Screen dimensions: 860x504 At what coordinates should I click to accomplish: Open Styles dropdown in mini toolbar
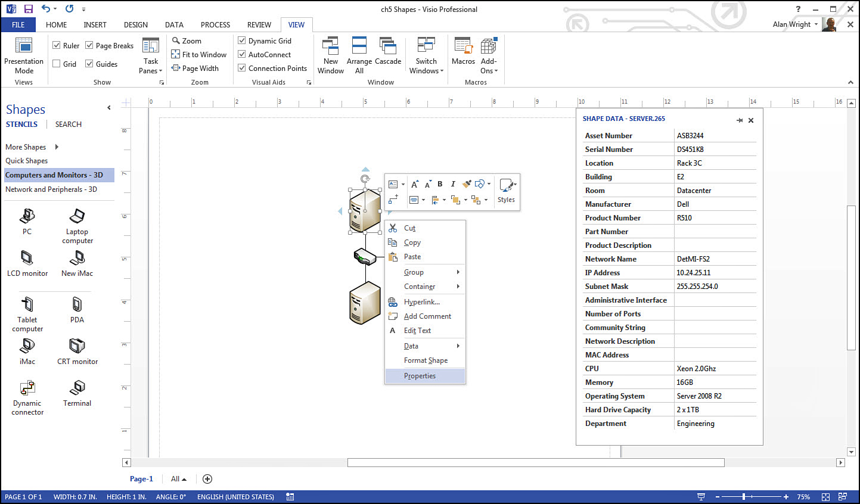point(507,191)
